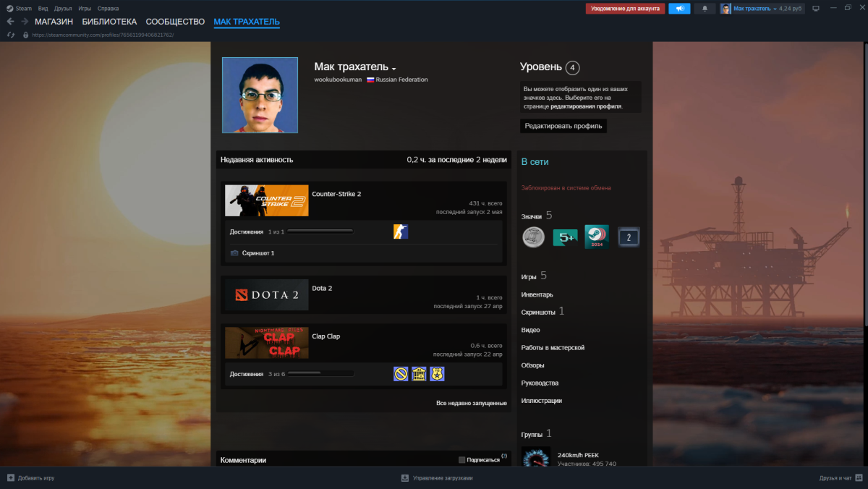Open the years of service 2 badge
Screen dimensions: 868x489
pos(629,237)
